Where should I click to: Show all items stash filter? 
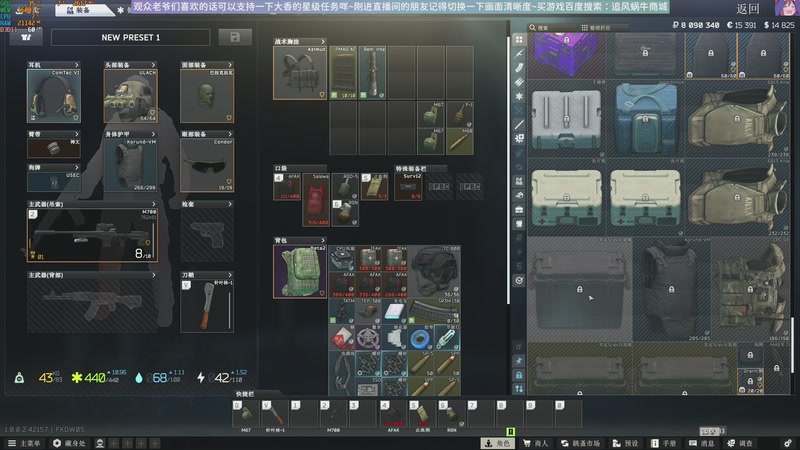pyautogui.click(x=519, y=39)
